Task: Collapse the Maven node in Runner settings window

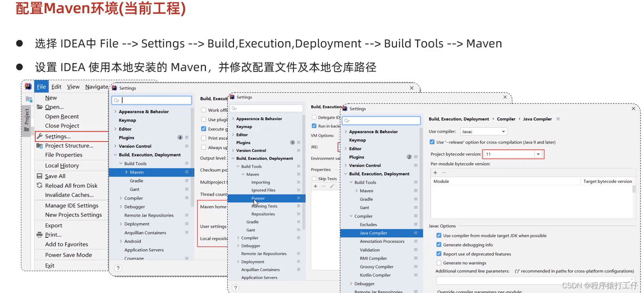Action: pos(243,174)
